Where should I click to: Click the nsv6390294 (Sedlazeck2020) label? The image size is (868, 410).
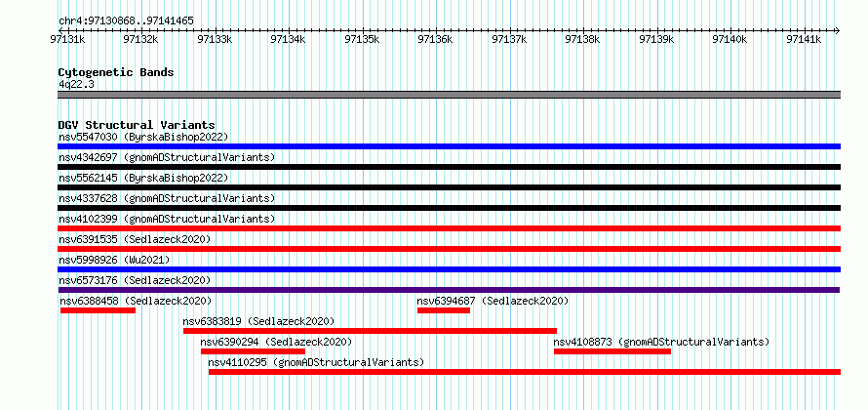[x=276, y=342]
